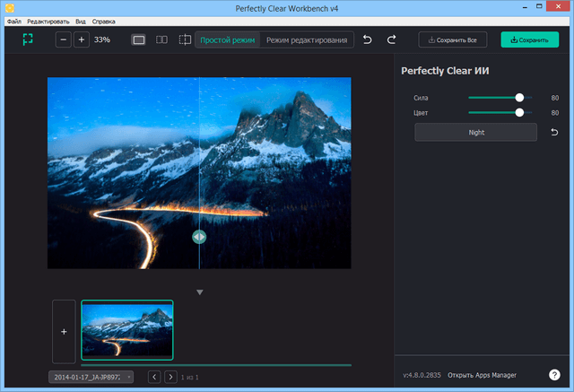Open the 2014-01-17_JA-JP8972 file dropdown
This screenshot has width=574, height=392.
point(91,378)
